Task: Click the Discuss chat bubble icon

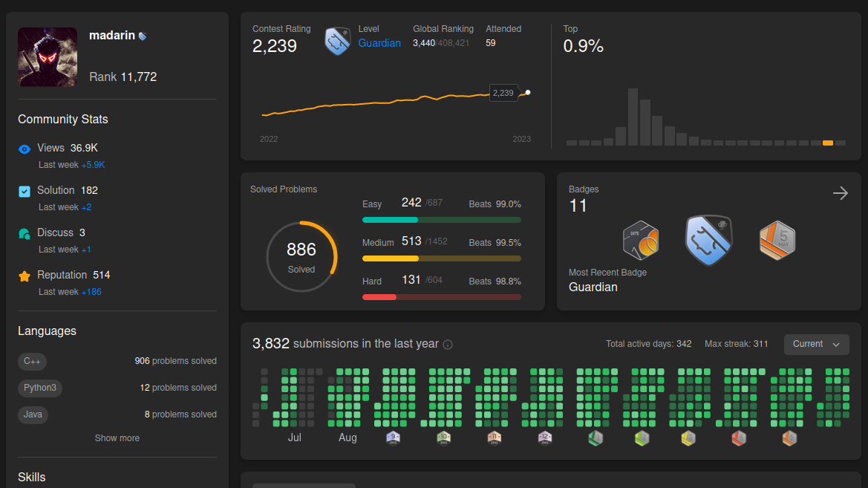Action: (25, 234)
